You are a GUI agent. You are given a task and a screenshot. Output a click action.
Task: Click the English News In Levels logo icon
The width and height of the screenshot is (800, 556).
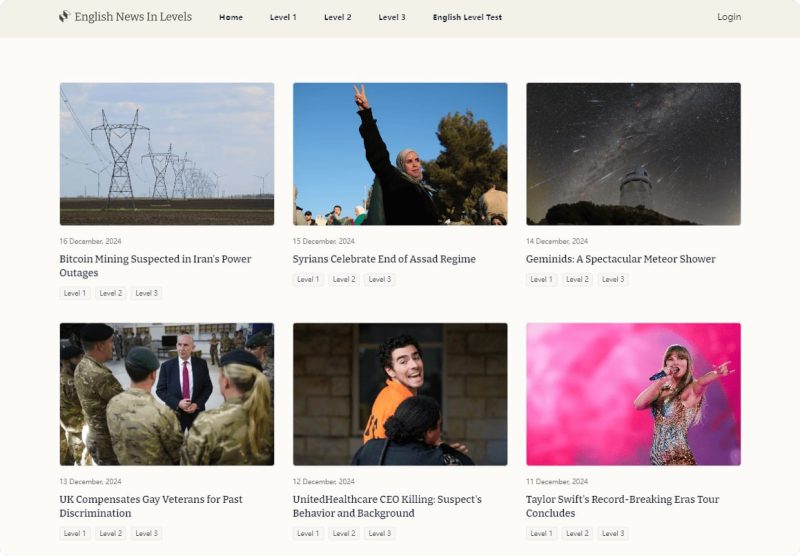tap(64, 16)
